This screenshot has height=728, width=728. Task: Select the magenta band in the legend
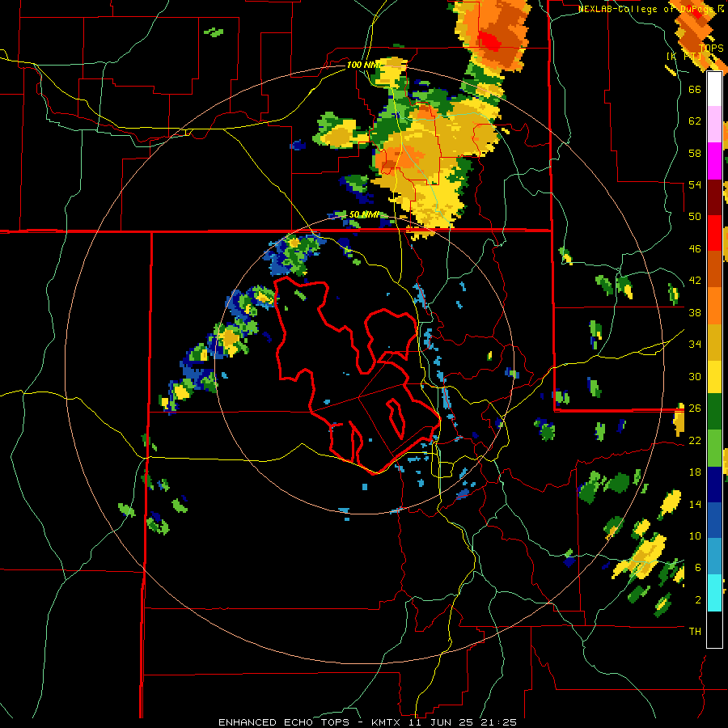tap(714, 161)
